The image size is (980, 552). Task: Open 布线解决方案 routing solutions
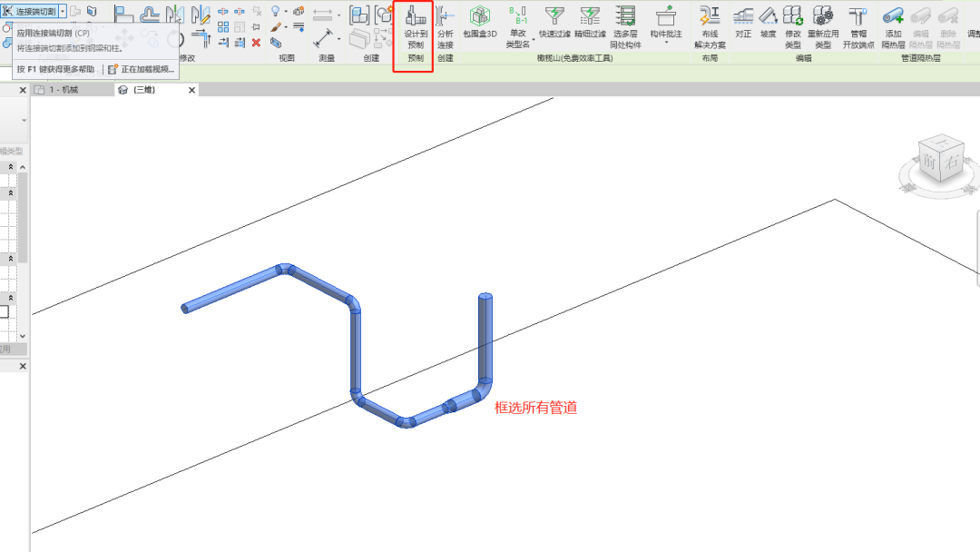click(x=710, y=27)
